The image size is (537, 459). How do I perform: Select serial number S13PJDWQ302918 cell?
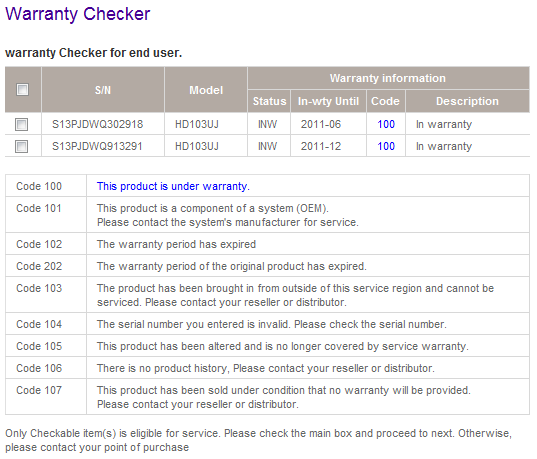pos(98,124)
